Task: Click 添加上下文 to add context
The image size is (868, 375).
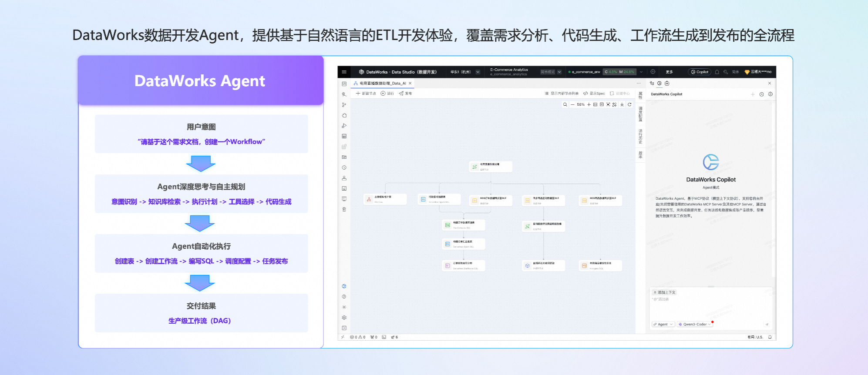Action: pyautogui.click(x=664, y=292)
